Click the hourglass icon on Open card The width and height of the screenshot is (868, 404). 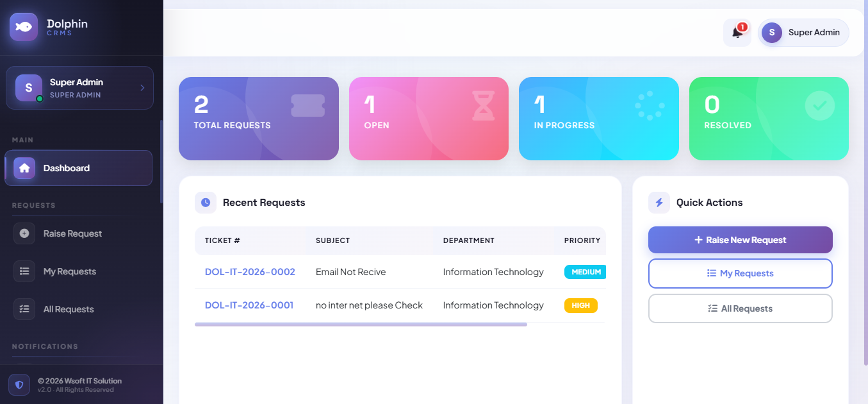pos(484,106)
